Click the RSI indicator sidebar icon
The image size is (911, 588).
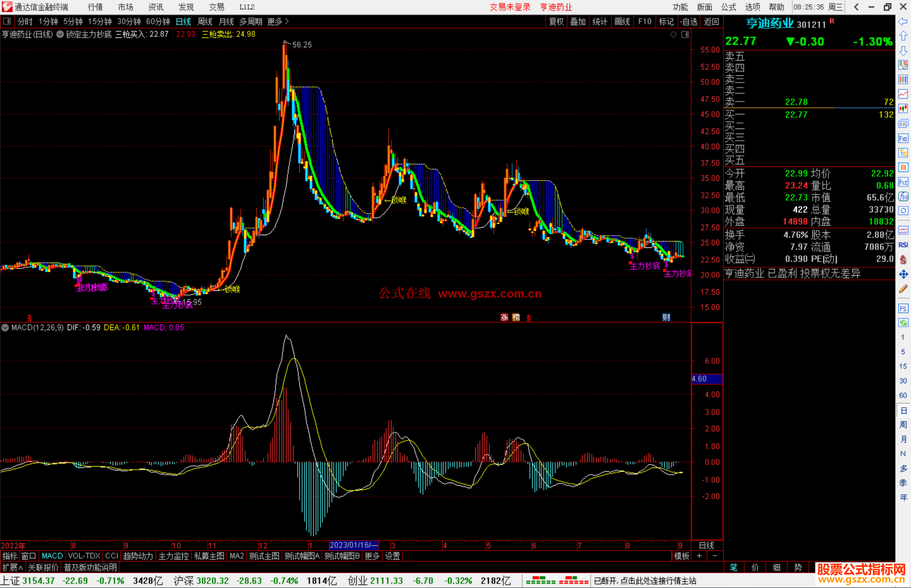pos(903,245)
